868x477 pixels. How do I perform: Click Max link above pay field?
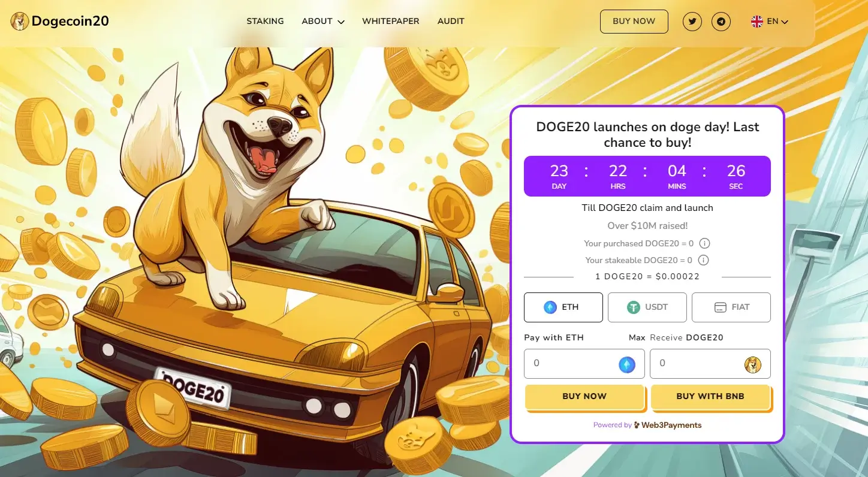[x=637, y=337]
